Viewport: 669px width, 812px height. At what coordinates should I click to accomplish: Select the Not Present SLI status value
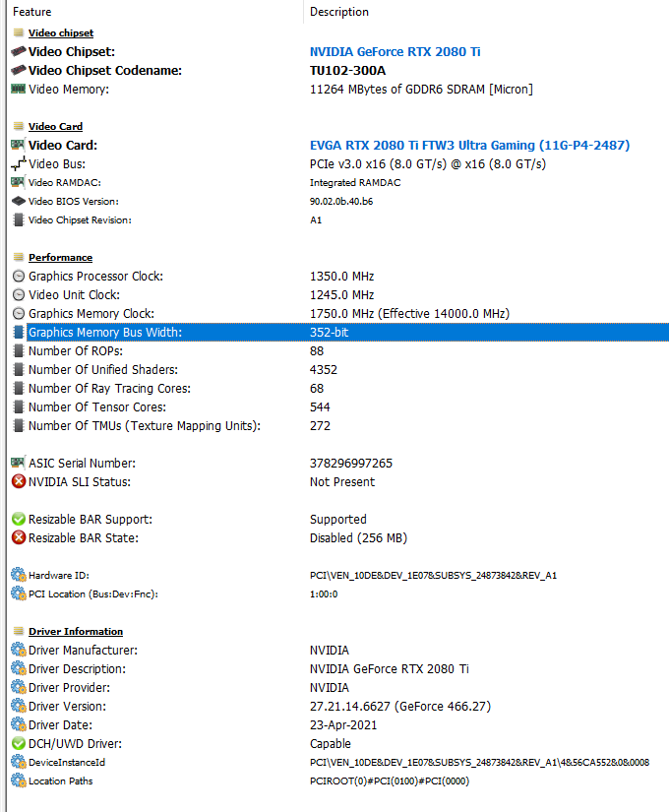click(x=342, y=481)
